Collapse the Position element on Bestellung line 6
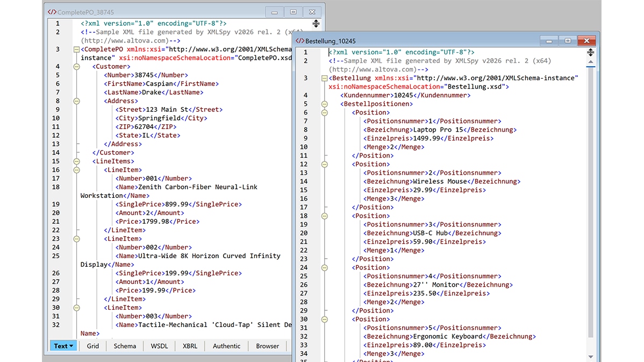Viewport: 644px width, 362px height. [325, 112]
